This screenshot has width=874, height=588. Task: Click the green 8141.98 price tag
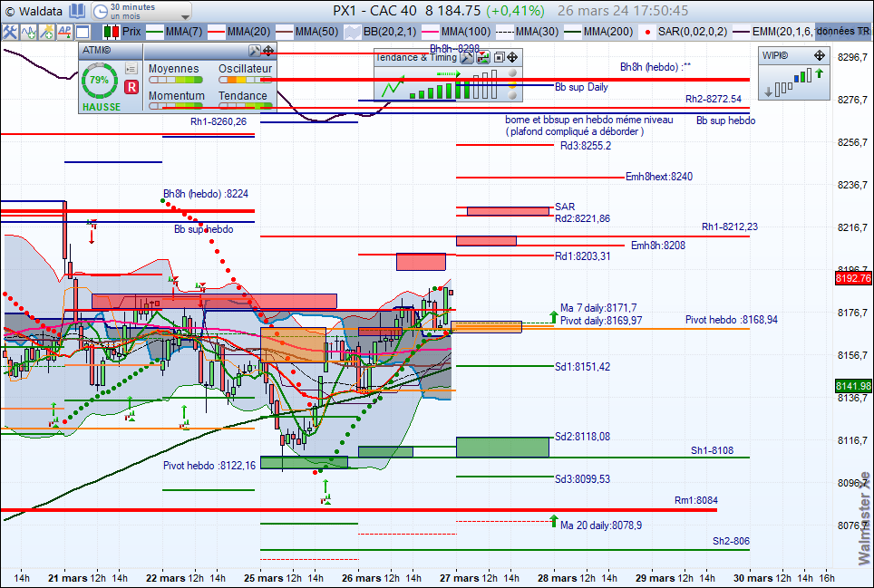point(853,386)
